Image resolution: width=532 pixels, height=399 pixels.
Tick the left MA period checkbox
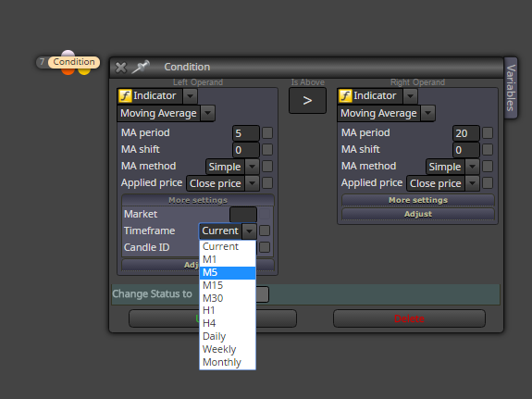tap(267, 132)
